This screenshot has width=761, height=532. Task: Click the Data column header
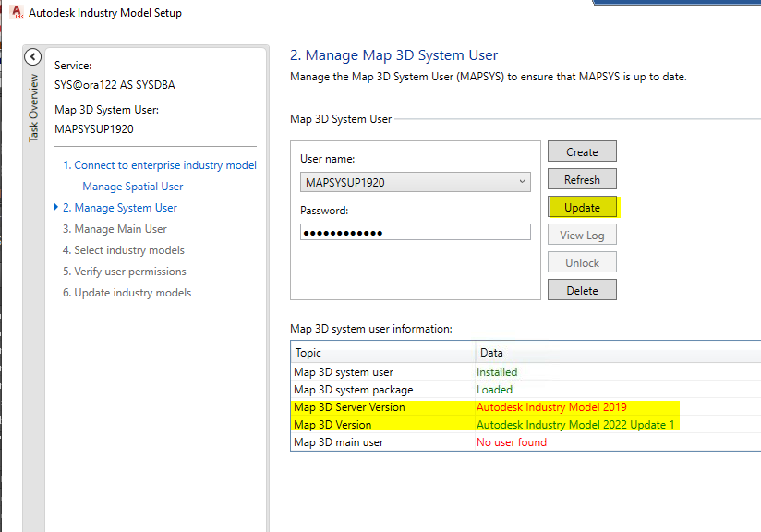click(618, 353)
